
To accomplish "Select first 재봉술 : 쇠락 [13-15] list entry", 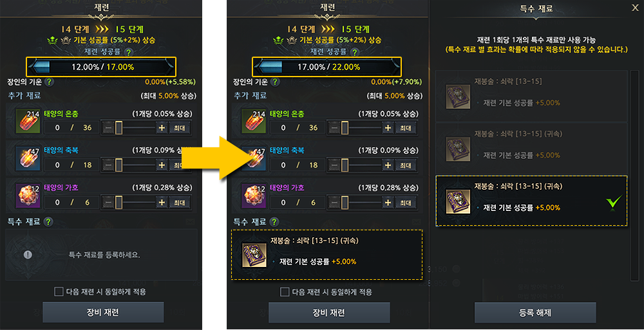I will tap(531, 96).
